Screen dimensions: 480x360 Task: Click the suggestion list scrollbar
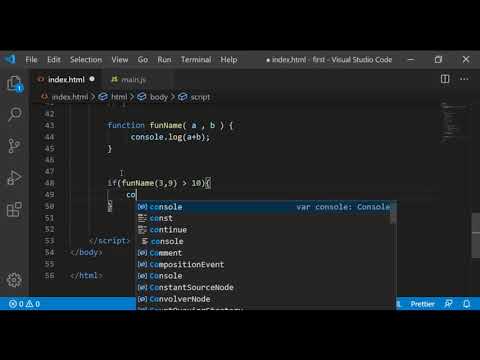click(x=394, y=213)
